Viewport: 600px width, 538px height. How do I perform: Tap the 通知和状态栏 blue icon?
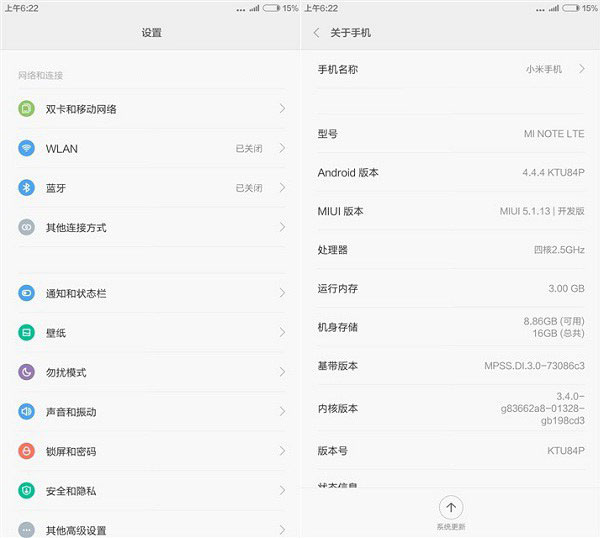(26, 293)
